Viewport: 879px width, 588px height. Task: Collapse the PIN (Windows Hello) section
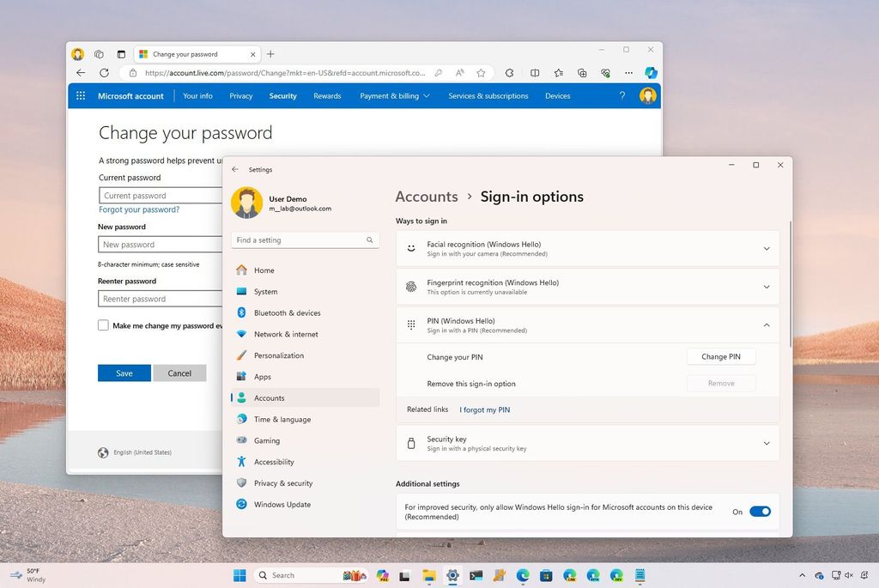pos(767,325)
